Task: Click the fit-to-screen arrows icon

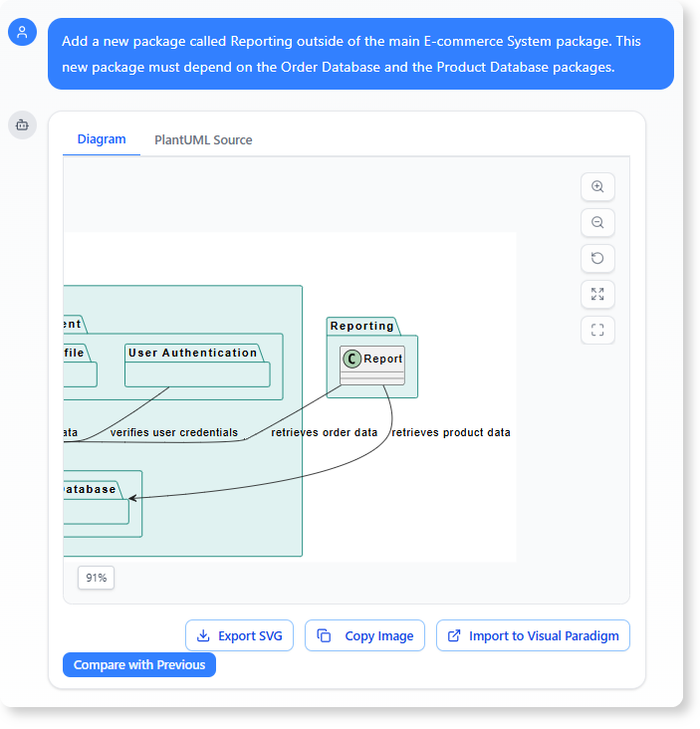Action: pyautogui.click(x=597, y=295)
